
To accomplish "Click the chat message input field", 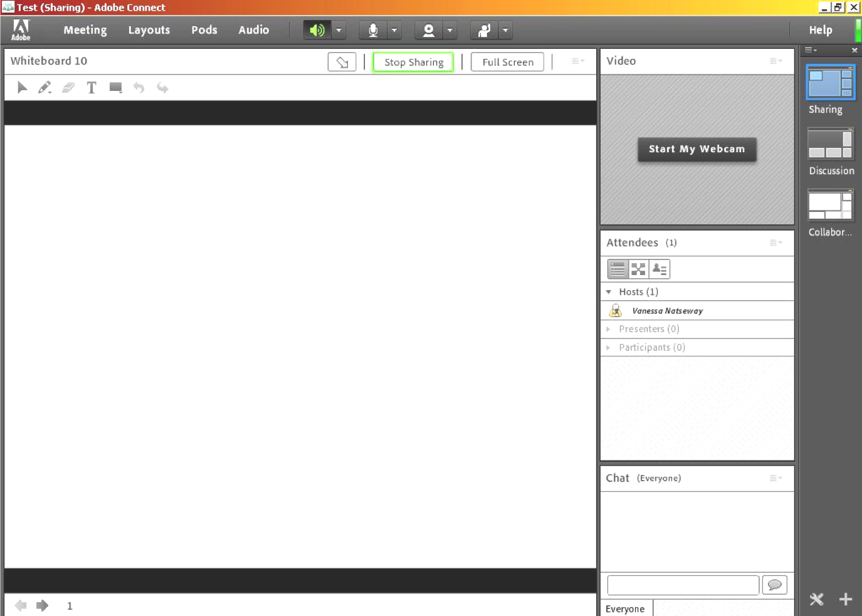I will tap(683, 585).
